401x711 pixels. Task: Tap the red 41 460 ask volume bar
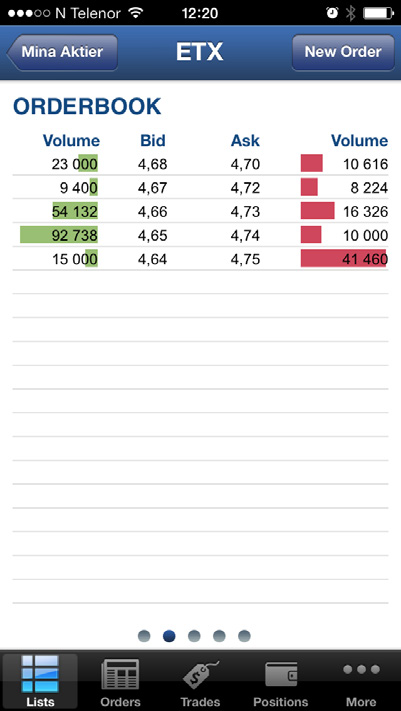343,258
